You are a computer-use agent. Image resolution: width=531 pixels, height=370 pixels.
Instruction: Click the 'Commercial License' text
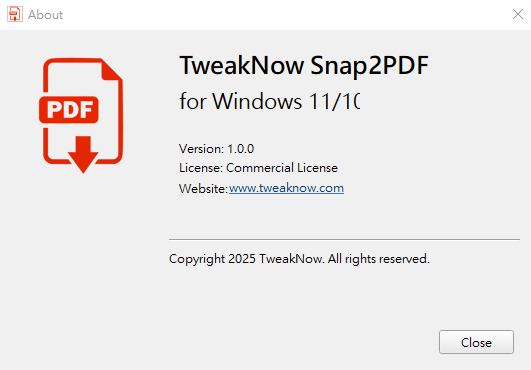tap(282, 168)
